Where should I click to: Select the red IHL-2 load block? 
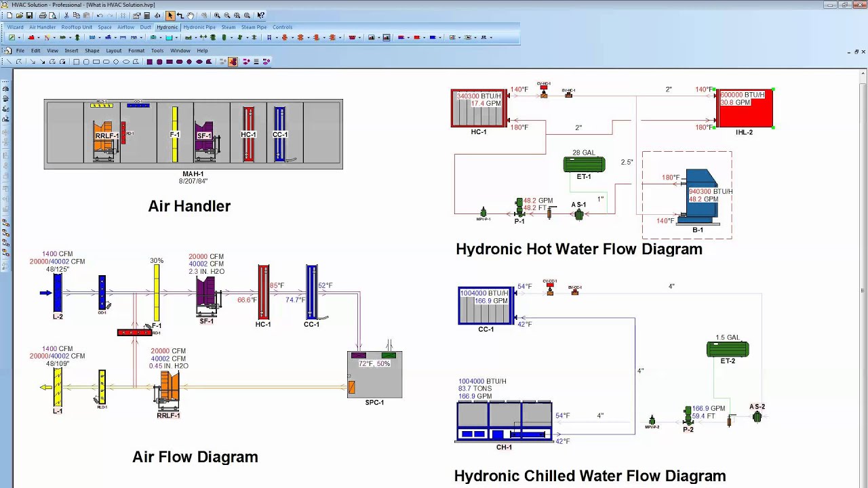tap(745, 108)
